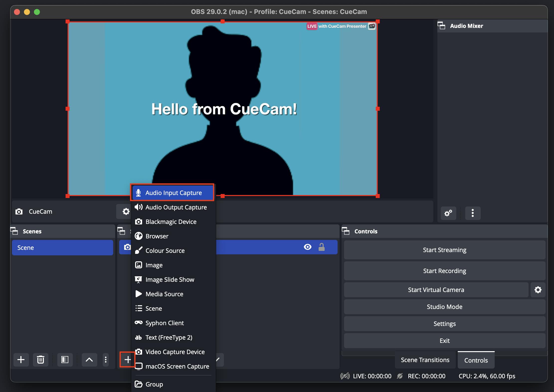Click the Browser globe icon
The image size is (554, 392).
point(138,236)
